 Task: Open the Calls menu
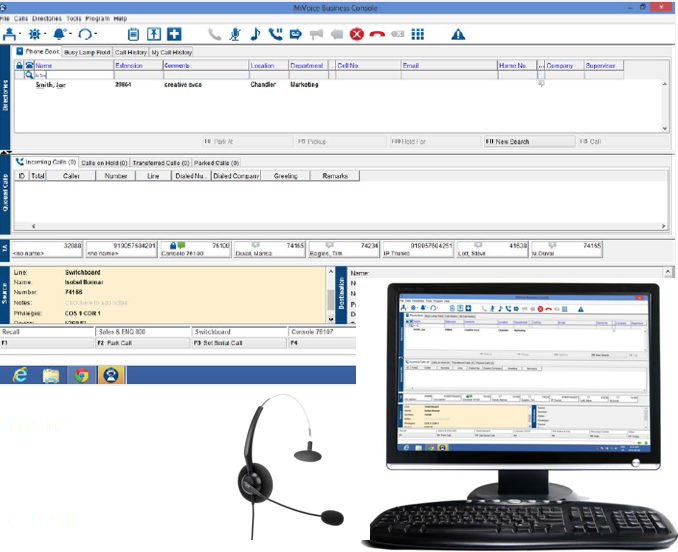point(21,19)
